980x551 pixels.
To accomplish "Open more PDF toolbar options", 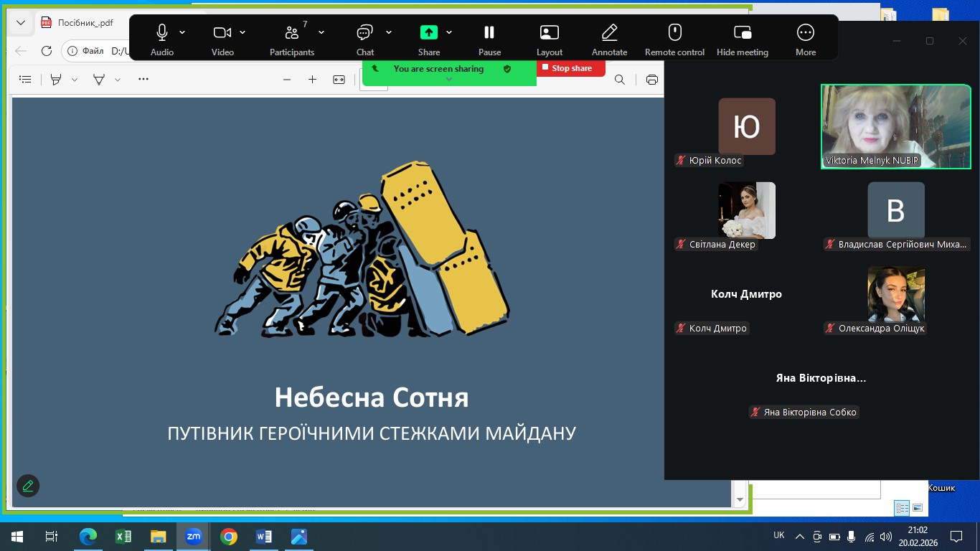I will coord(143,79).
